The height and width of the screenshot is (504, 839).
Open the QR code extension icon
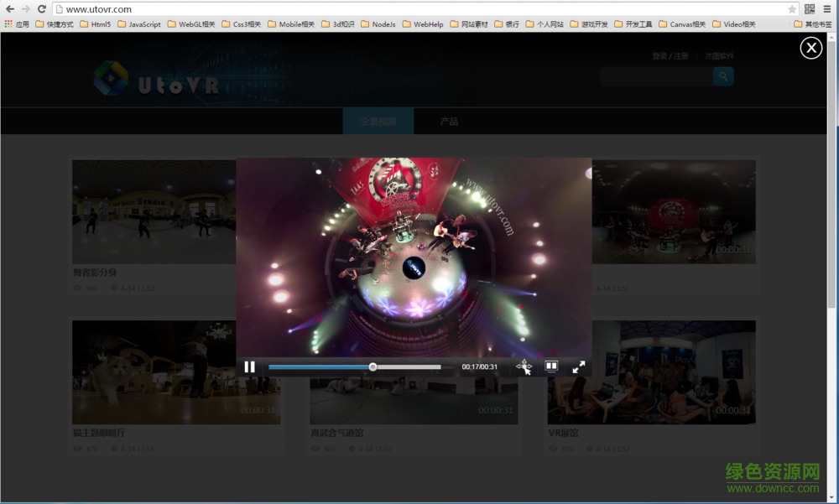pyautogui.click(x=810, y=9)
